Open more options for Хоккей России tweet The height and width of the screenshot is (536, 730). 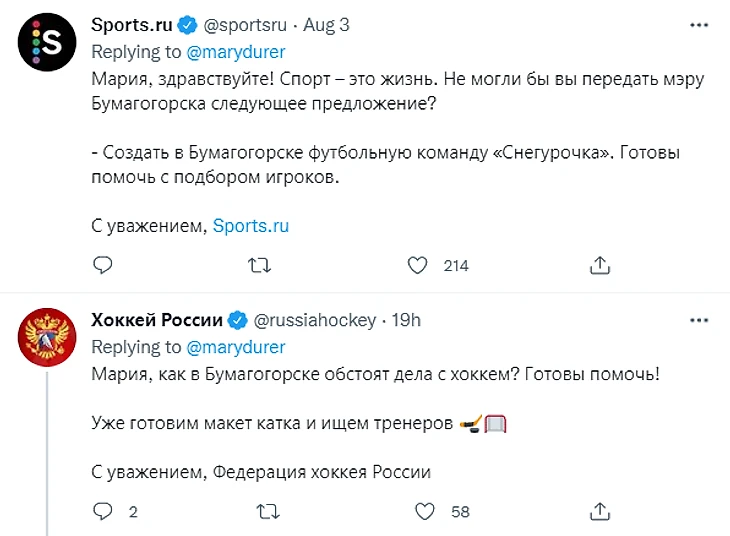point(699,320)
